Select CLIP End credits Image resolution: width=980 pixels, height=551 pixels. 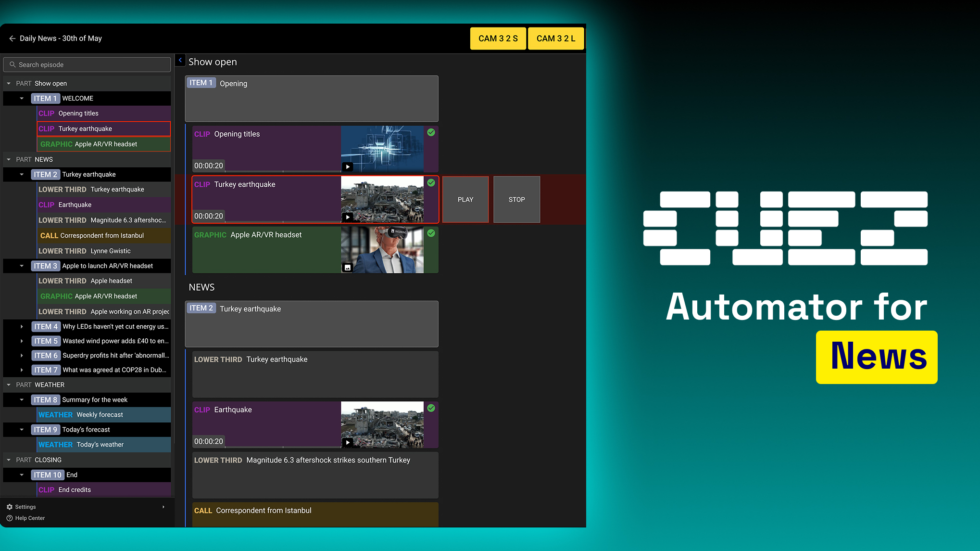coord(104,489)
